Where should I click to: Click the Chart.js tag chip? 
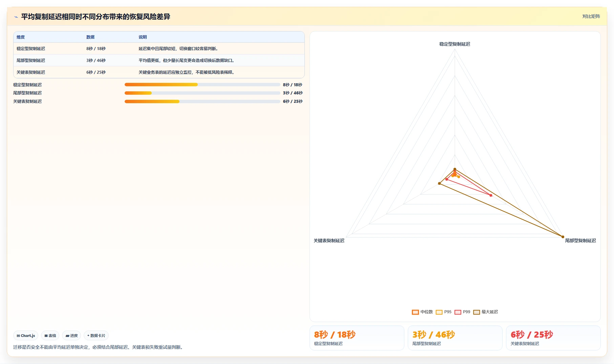pos(26,336)
